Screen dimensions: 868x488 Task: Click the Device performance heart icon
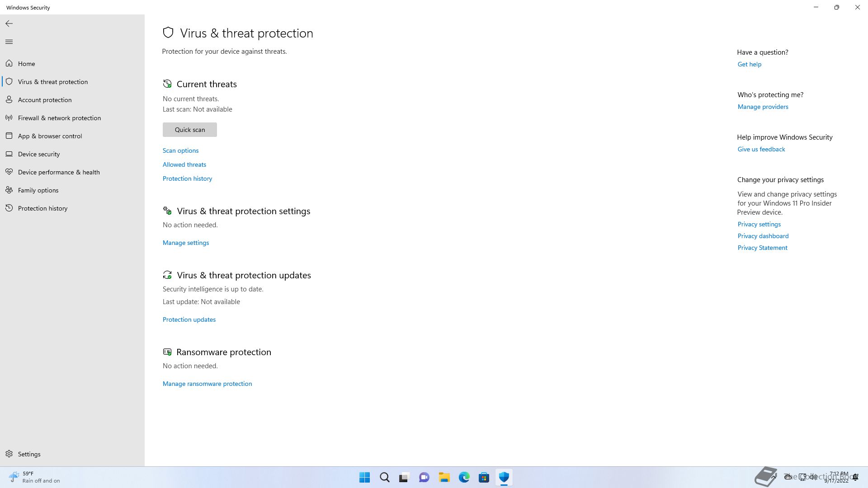click(9, 172)
